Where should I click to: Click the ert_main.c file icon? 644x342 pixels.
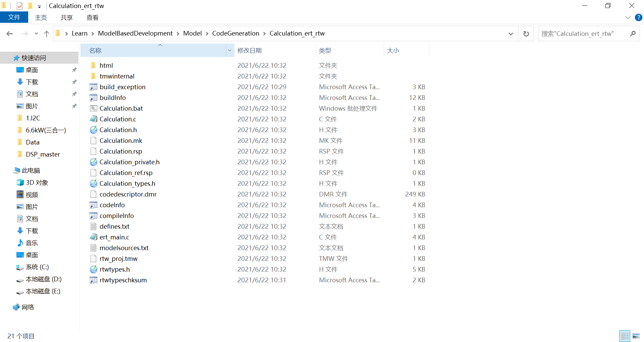coord(93,237)
